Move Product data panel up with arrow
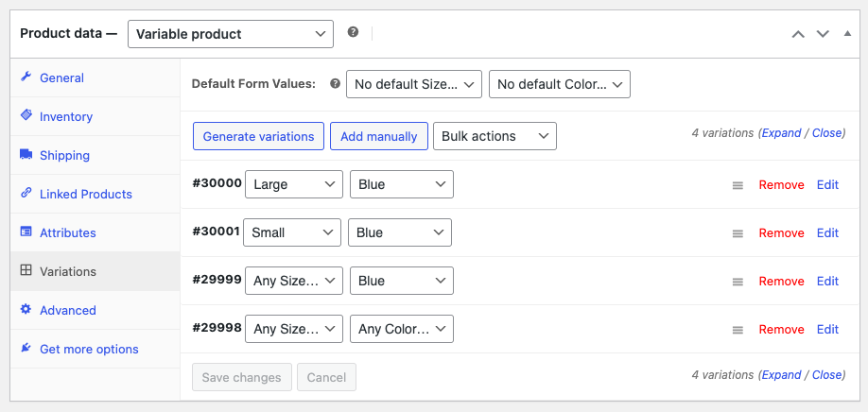Screen dimensions: 868x412 coord(798,34)
